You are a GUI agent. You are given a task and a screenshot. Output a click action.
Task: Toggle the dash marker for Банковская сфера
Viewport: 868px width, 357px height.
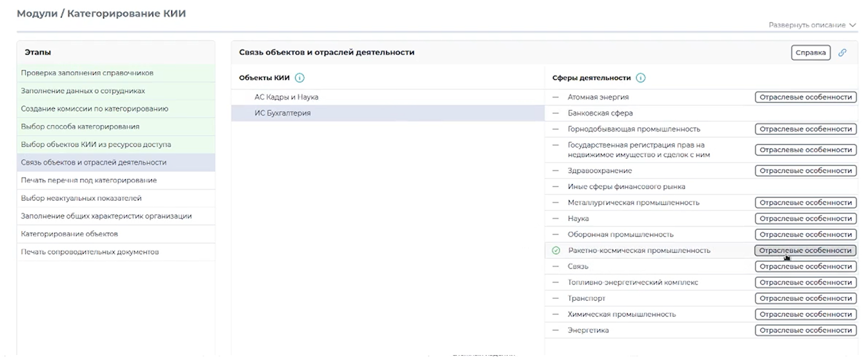(556, 114)
